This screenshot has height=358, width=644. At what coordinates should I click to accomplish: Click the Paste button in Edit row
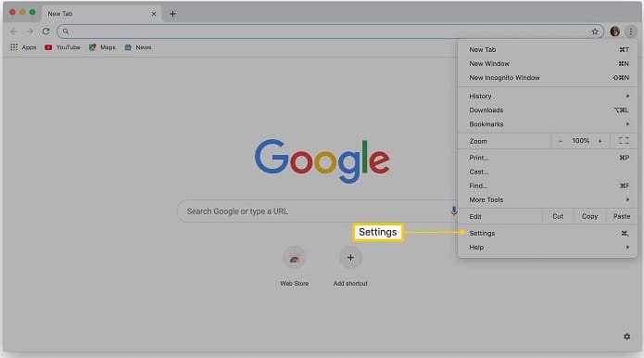point(622,216)
